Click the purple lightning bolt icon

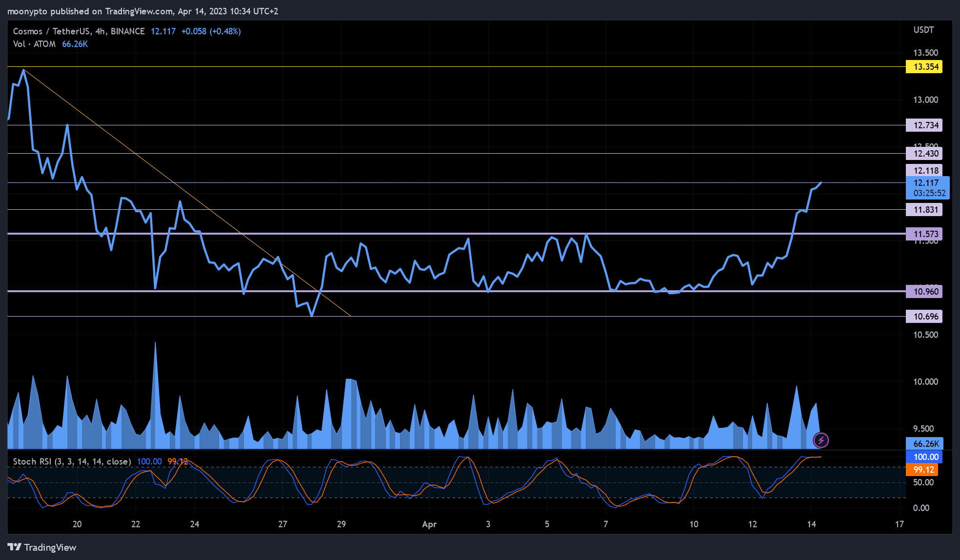pyautogui.click(x=821, y=440)
